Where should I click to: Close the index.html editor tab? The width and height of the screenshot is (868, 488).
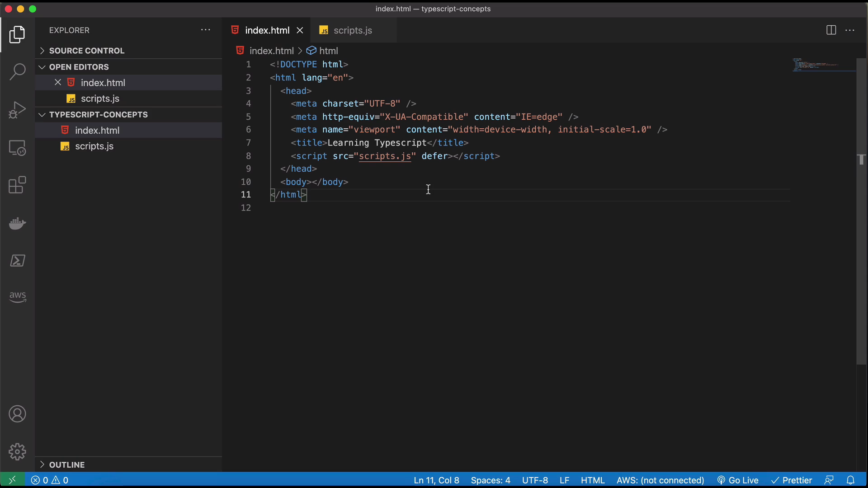tap(300, 30)
